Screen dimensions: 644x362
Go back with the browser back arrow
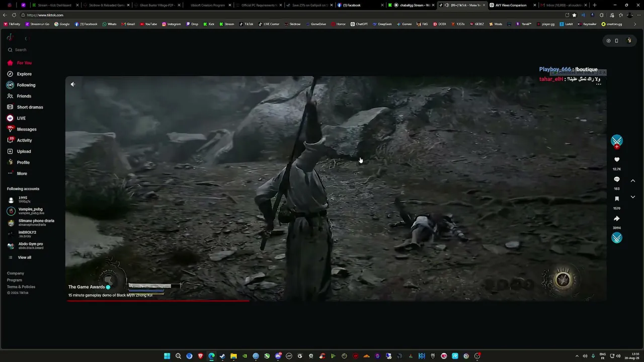click(5, 15)
